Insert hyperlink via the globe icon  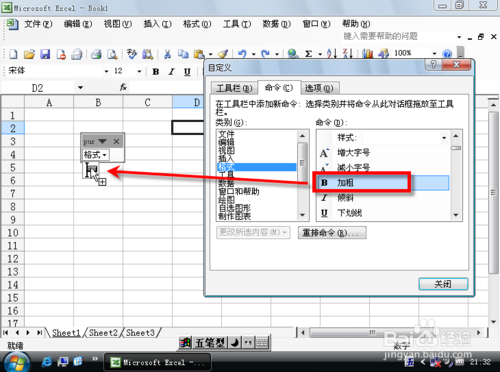293,54
